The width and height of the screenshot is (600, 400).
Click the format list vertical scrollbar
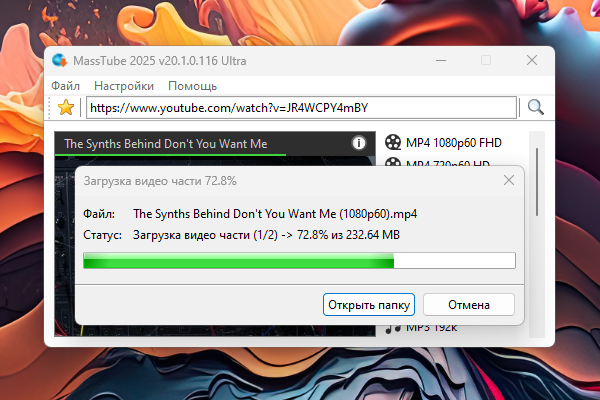click(537, 182)
